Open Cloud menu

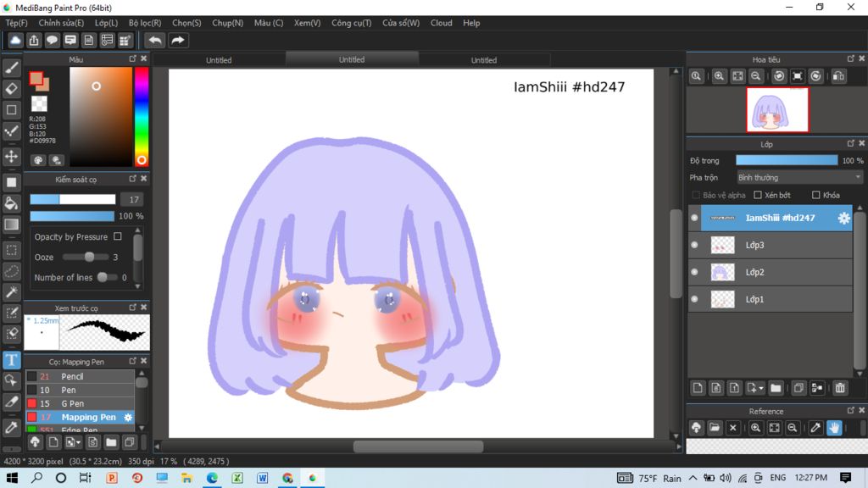441,23
